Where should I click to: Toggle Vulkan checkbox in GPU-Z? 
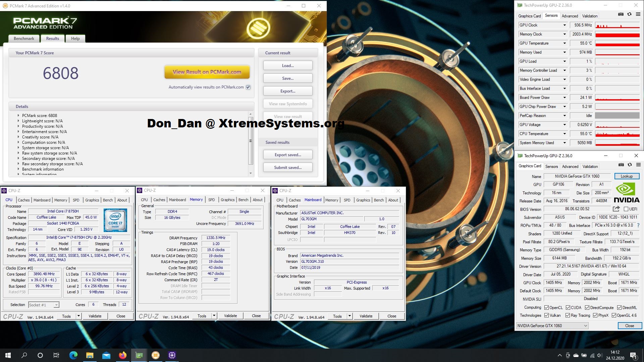tap(547, 315)
